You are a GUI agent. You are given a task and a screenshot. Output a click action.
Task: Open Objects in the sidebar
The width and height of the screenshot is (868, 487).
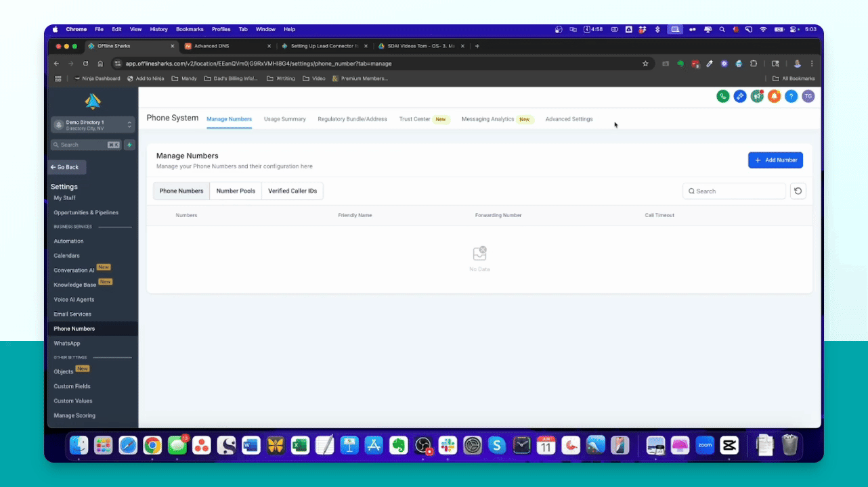[x=63, y=371]
